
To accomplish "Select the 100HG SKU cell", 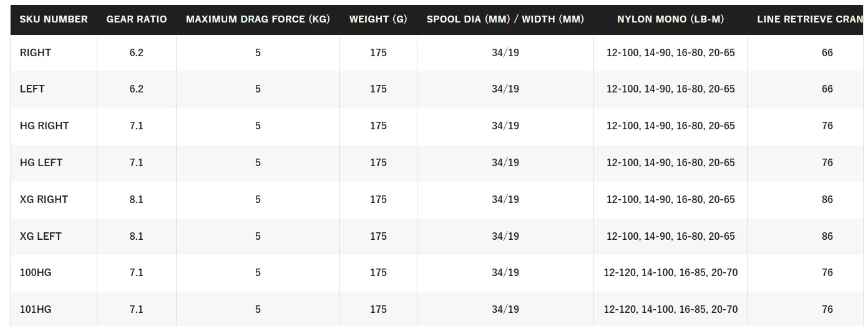I will tap(36, 272).
